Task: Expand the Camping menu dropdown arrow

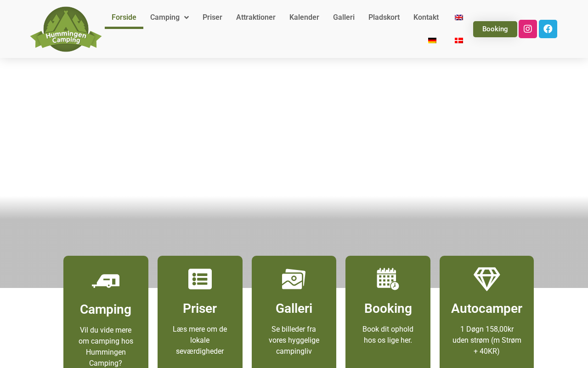Action: coord(186,17)
